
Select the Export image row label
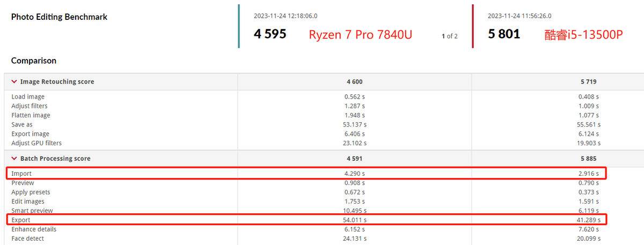pos(30,134)
